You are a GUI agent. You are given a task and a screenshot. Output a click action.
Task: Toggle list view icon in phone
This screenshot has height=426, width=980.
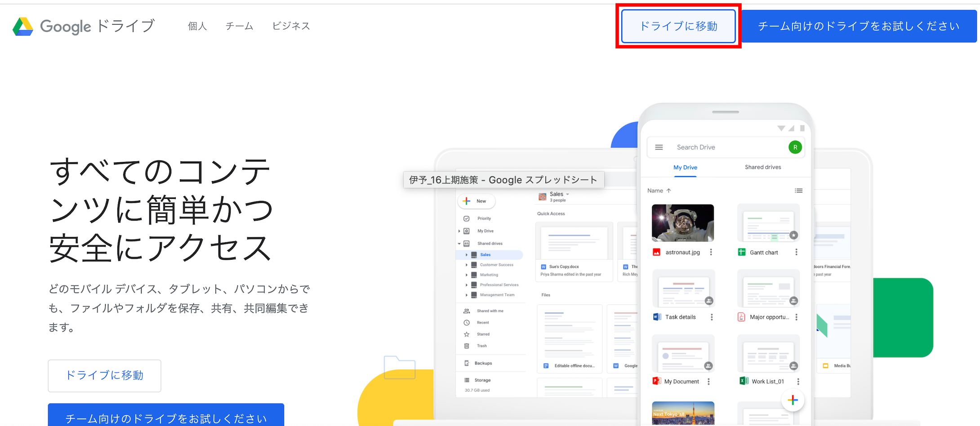click(798, 191)
